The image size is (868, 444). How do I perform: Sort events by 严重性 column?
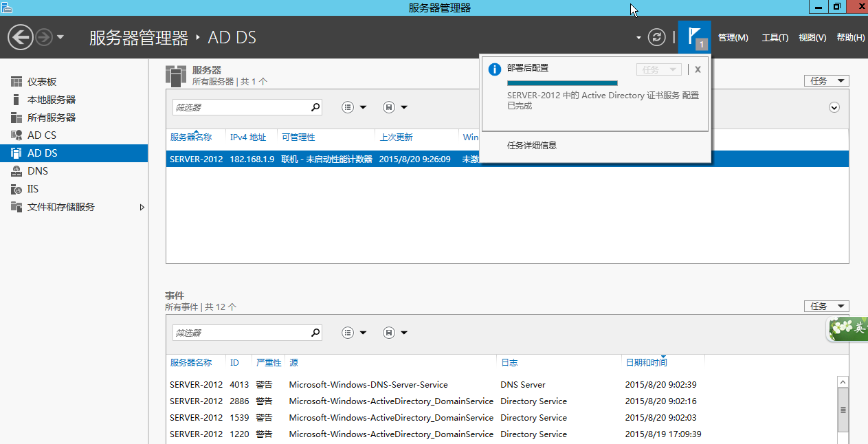click(269, 363)
